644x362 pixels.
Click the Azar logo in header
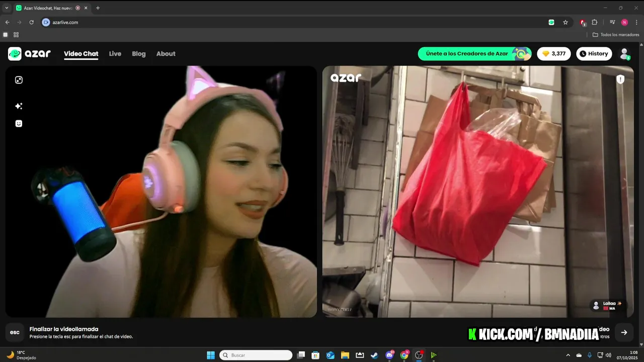point(29,54)
